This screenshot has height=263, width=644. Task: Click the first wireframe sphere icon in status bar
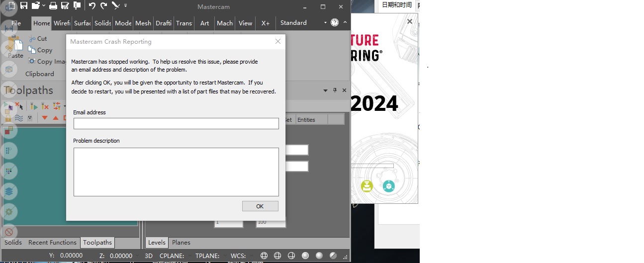(264, 256)
